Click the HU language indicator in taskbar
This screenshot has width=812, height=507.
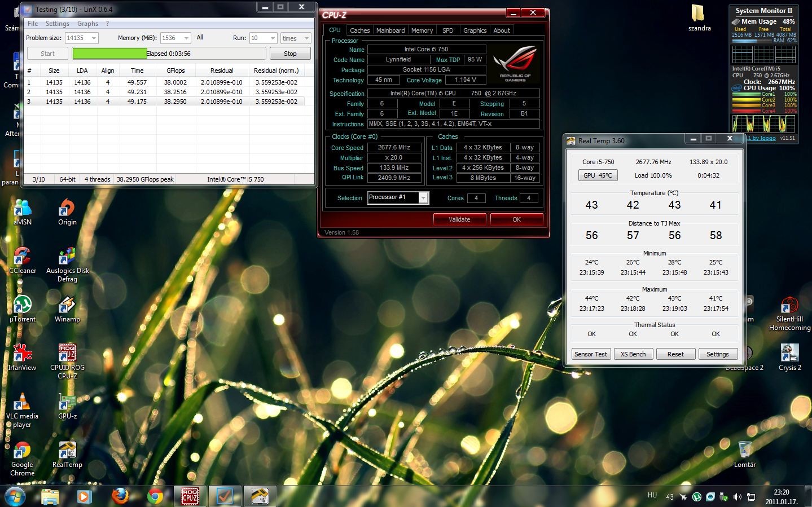pyautogui.click(x=652, y=495)
